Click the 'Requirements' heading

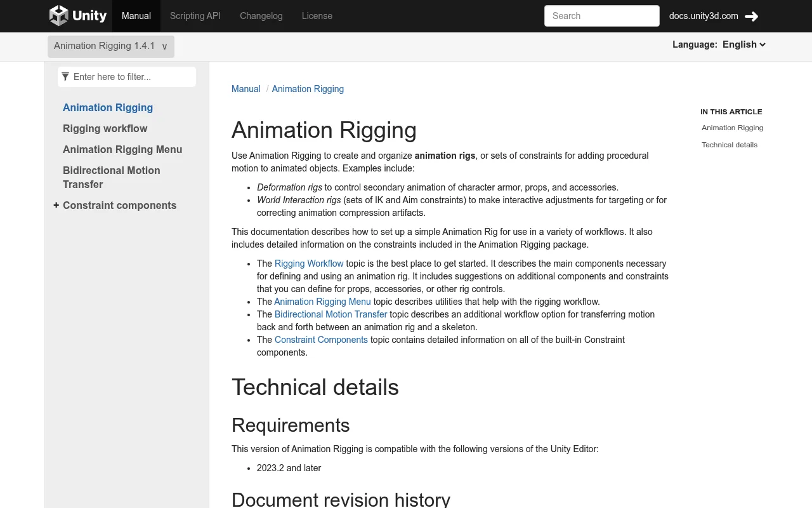[x=291, y=425]
